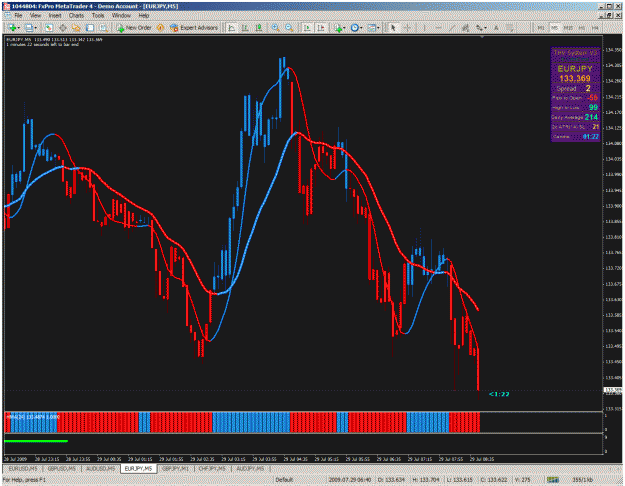Viewport: 625px width, 486px height.
Task: Pick the Equidistant Channel tool
Action: tap(465, 28)
